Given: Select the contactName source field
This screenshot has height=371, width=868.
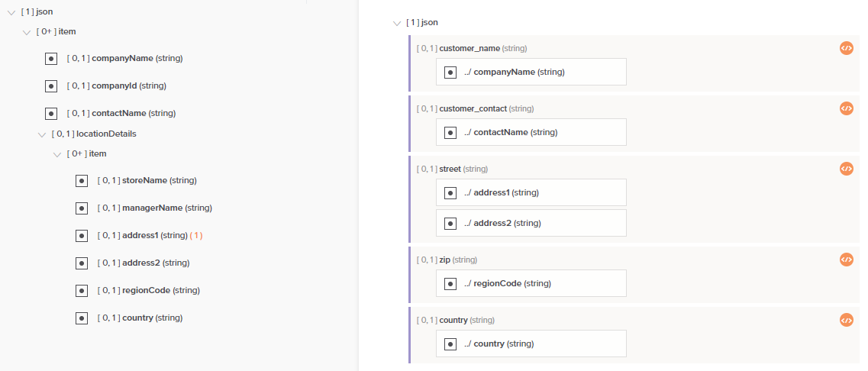Looking at the screenshot, I should coord(118,113).
